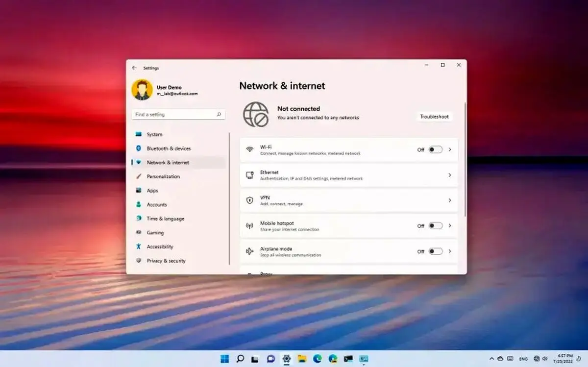588x367 pixels.
Task: Click the Mobile hotspot antenna icon
Action: tap(249, 226)
